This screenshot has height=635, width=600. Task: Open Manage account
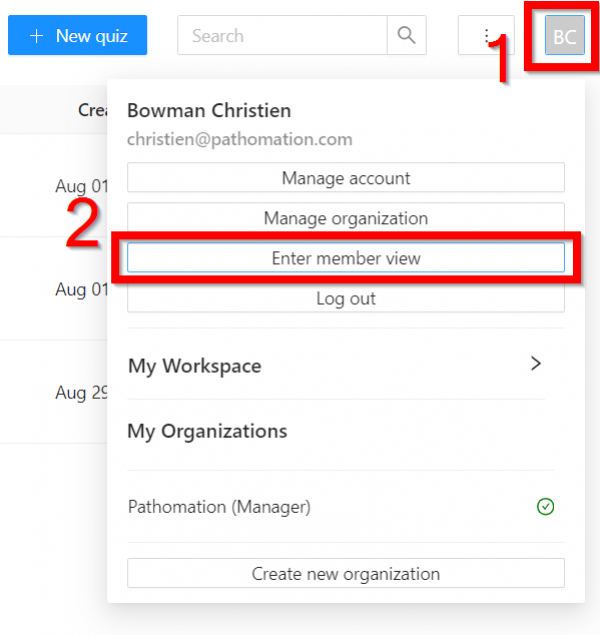tap(346, 178)
